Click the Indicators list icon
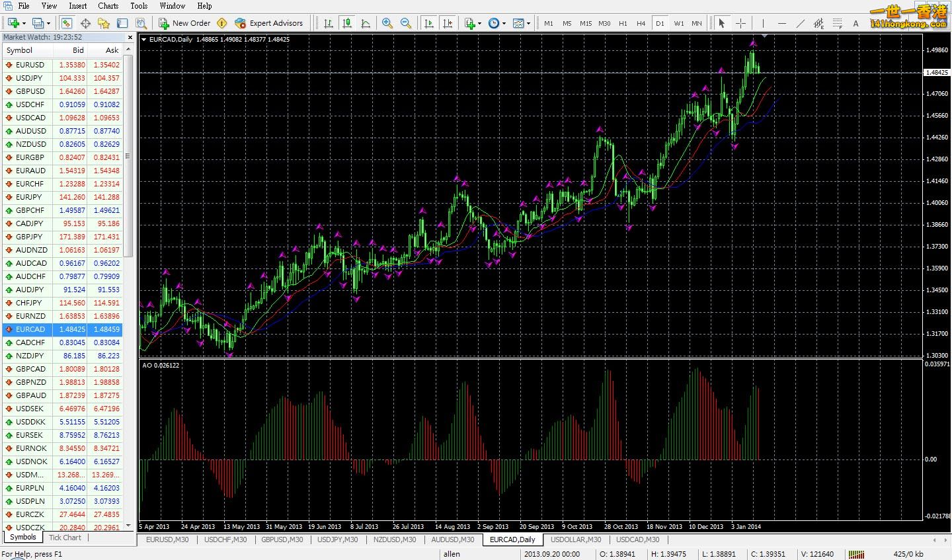The width and height of the screenshot is (952, 560). tap(469, 23)
